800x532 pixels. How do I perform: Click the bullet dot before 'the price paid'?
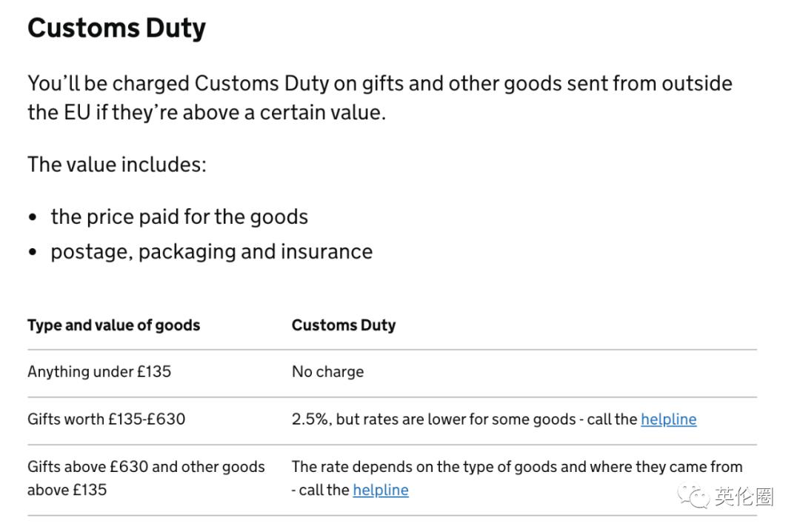point(33,218)
